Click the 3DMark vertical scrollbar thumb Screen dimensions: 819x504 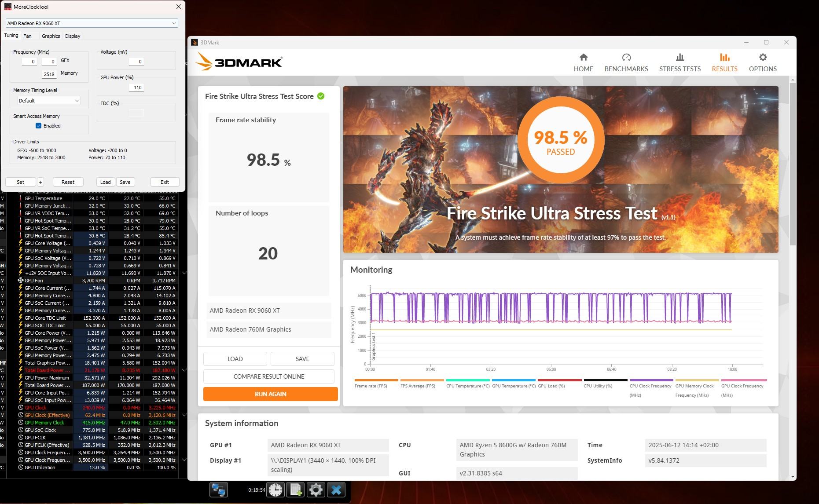pos(793,164)
